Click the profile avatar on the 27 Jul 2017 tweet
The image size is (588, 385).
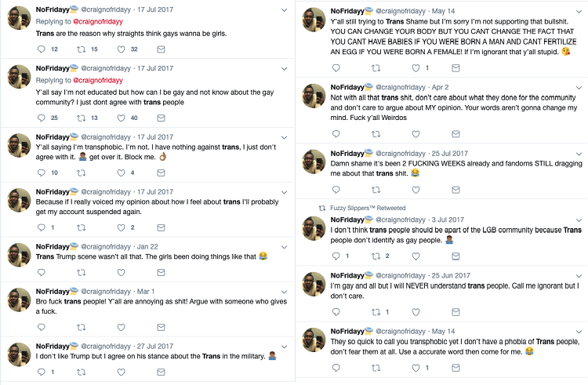(19, 353)
